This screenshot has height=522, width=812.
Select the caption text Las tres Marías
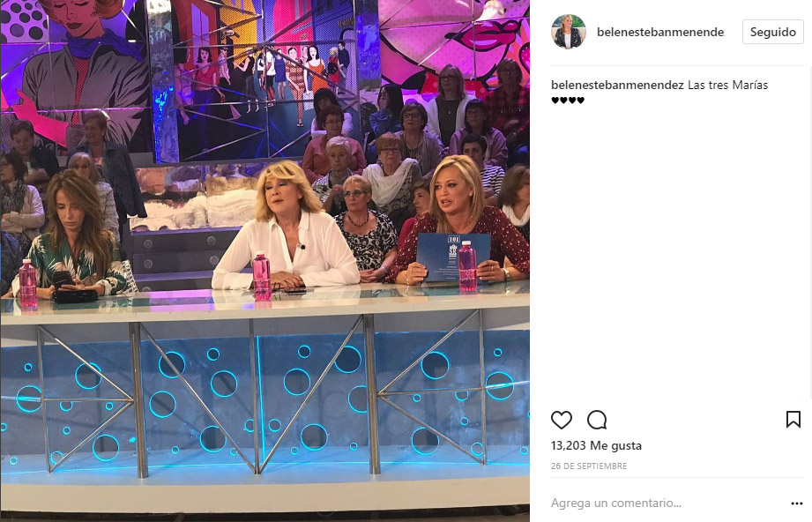(727, 85)
